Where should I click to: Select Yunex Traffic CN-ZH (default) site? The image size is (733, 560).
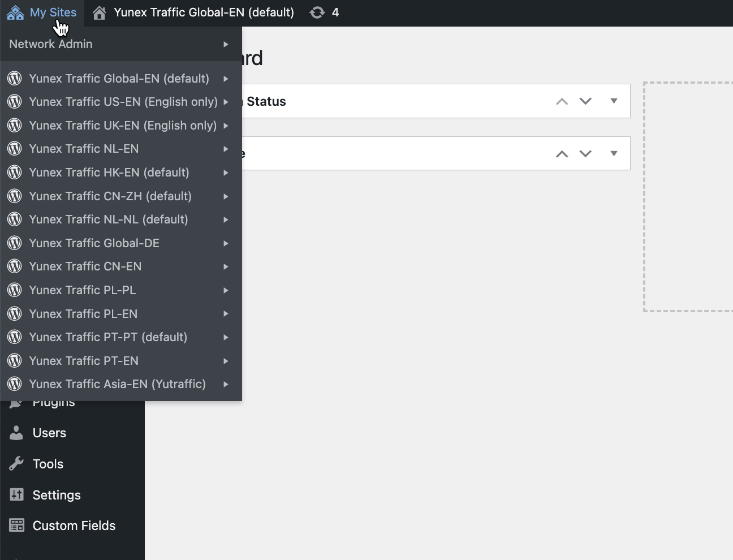(x=110, y=196)
